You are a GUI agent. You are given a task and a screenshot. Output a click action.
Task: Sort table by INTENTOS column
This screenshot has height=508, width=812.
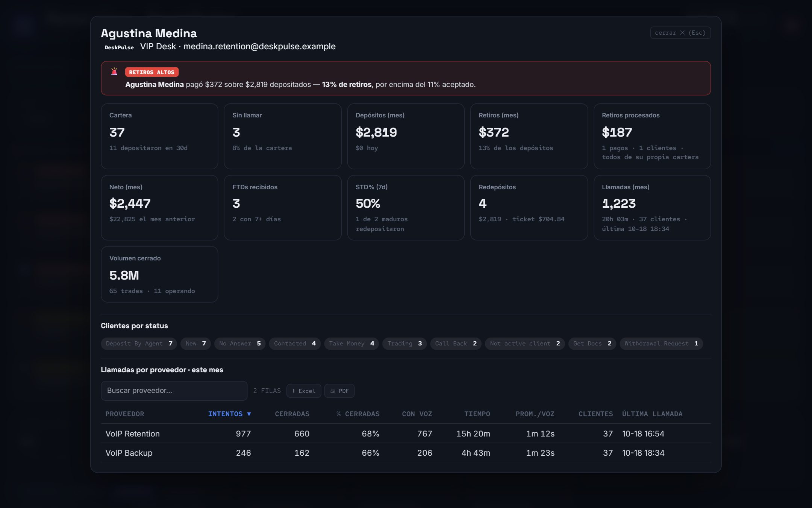click(229, 414)
